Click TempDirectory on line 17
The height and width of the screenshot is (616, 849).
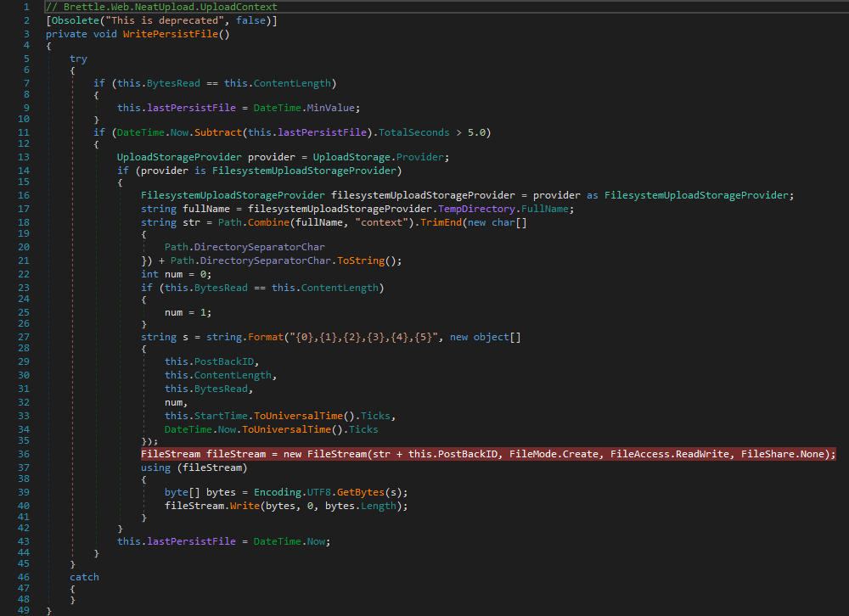point(478,209)
